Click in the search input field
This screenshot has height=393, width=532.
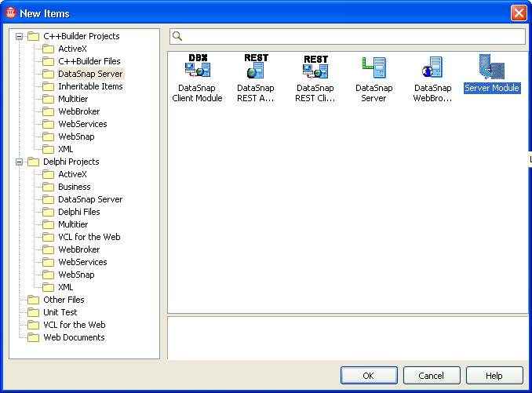pyautogui.click(x=348, y=36)
